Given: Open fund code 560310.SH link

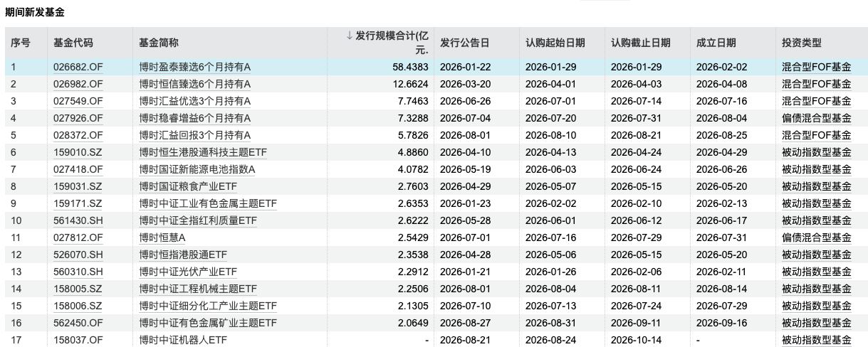Looking at the screenshot, I should (x=78, y=272).
